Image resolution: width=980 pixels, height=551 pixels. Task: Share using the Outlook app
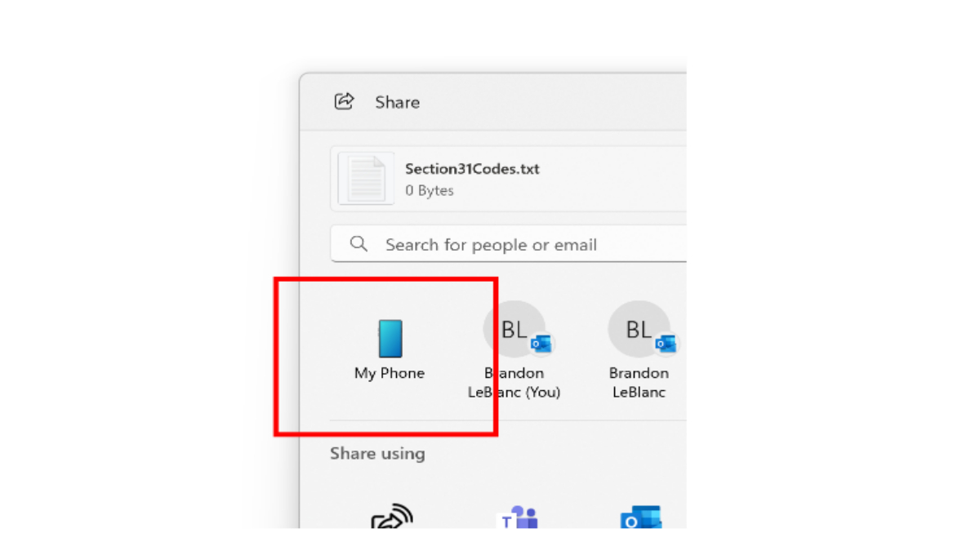[x=639, y=519]
